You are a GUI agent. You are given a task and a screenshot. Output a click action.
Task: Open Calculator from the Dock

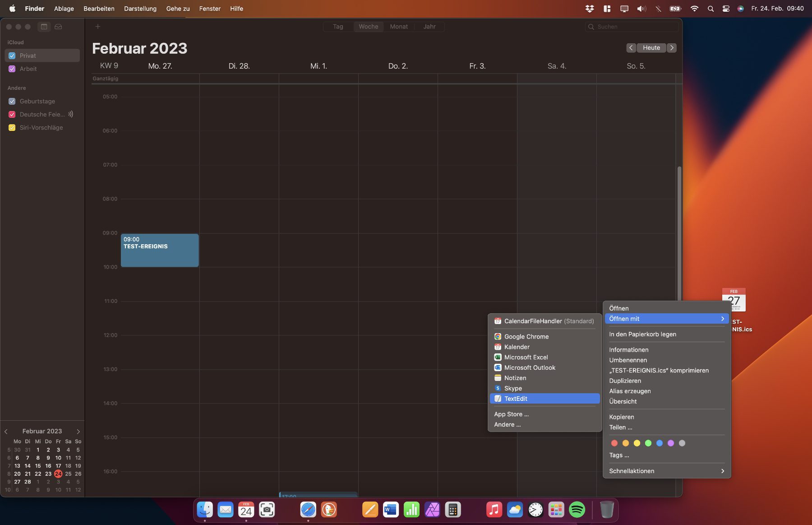tap(453, 510)
